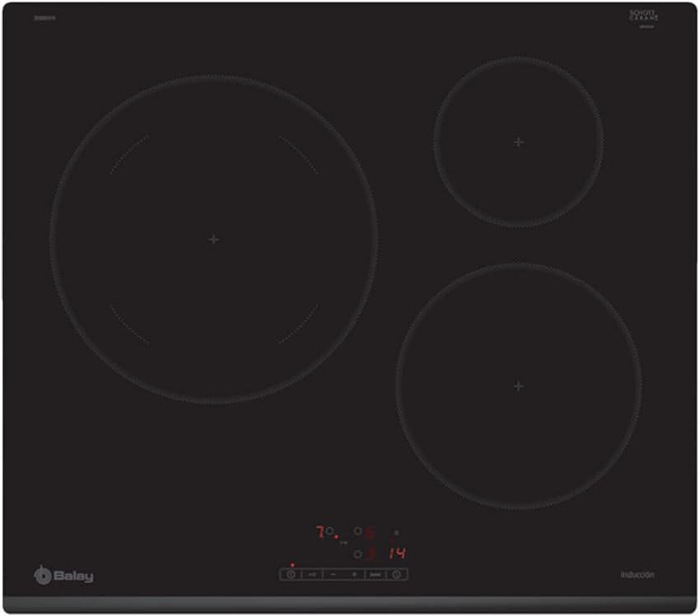Select the upper right zone indicator circle
The image size is (700, 616).
[x=358, y=531]
